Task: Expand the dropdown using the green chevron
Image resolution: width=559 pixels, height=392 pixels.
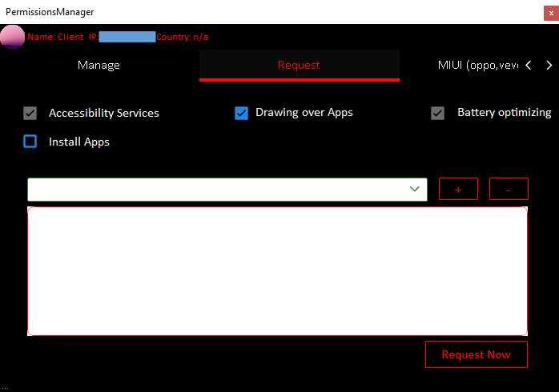Action: pos(415,190)
